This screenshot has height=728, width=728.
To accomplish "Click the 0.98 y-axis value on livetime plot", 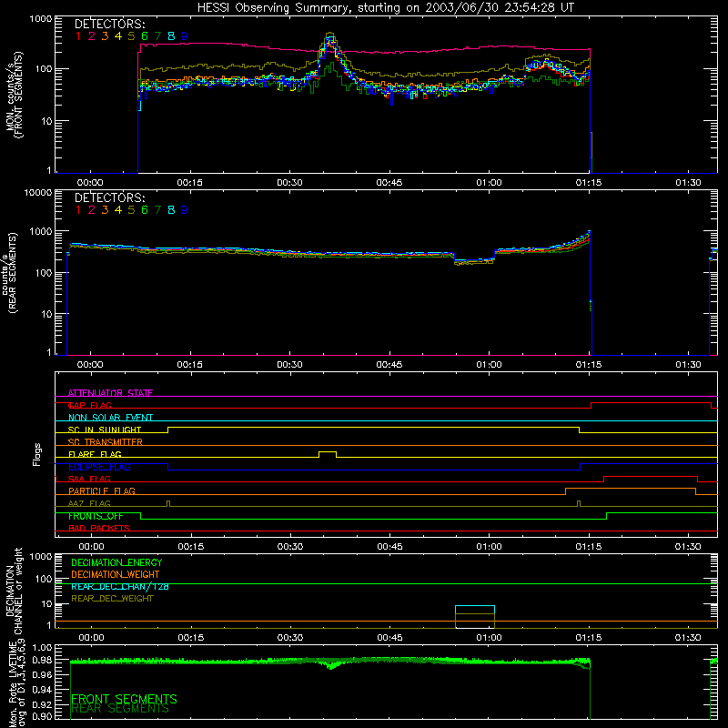I will (43, 660).
